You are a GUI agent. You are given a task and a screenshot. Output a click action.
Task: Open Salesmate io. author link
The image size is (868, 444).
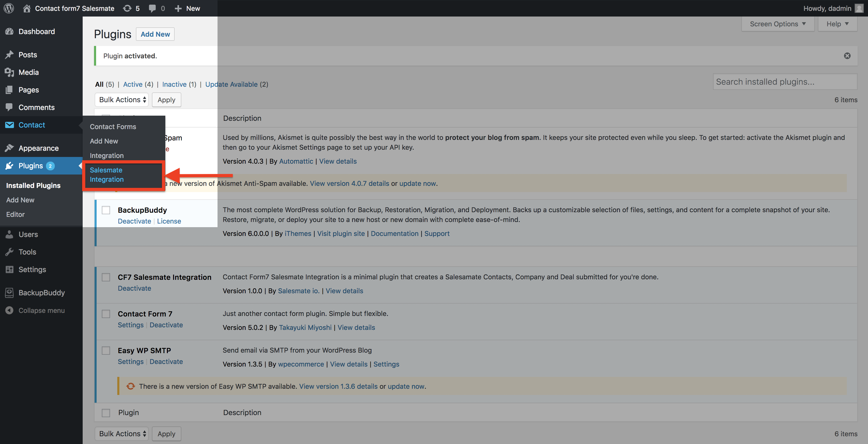point(299,291)
